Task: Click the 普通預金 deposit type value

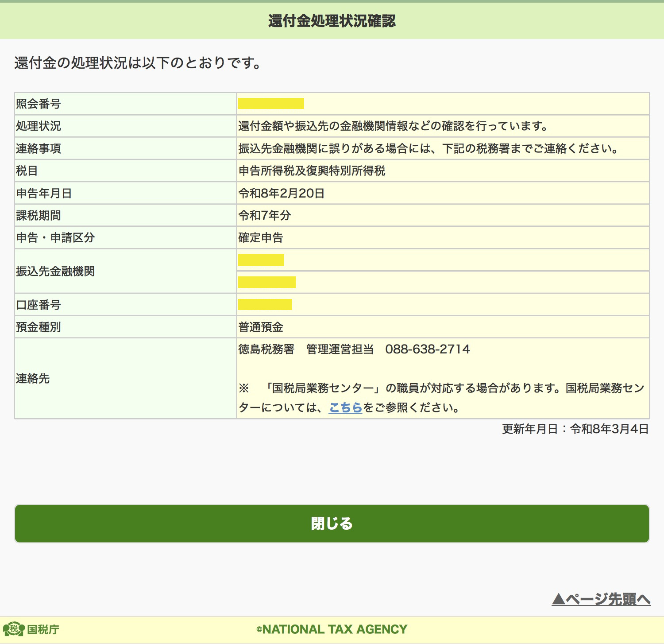Action: pos(261,327)
